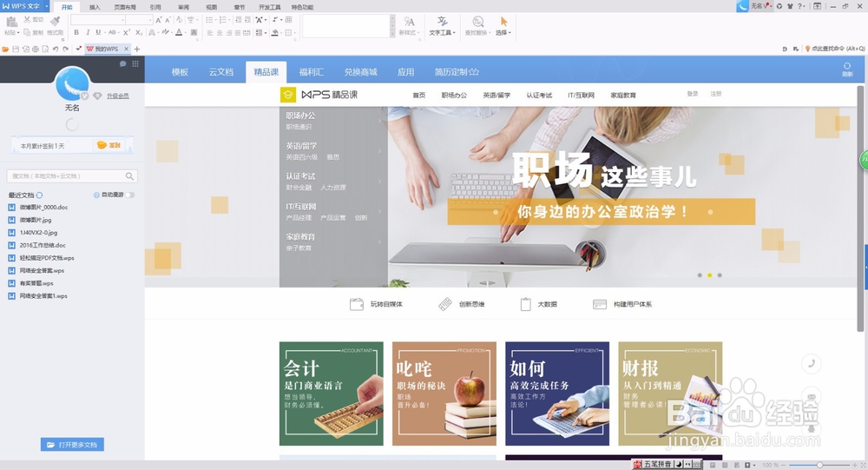Open the 财报 course thumbnail

[670, 394]
